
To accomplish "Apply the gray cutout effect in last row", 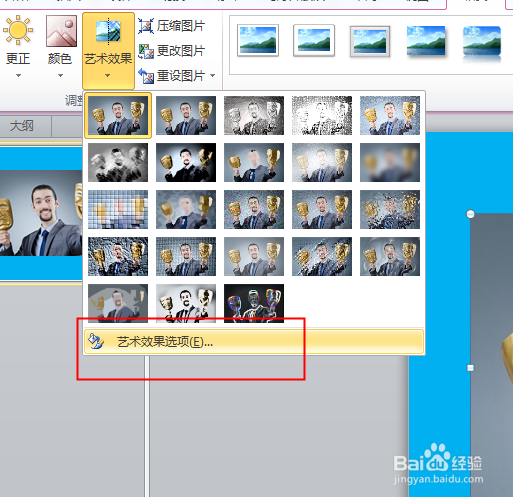I will [x=118, y=304].
